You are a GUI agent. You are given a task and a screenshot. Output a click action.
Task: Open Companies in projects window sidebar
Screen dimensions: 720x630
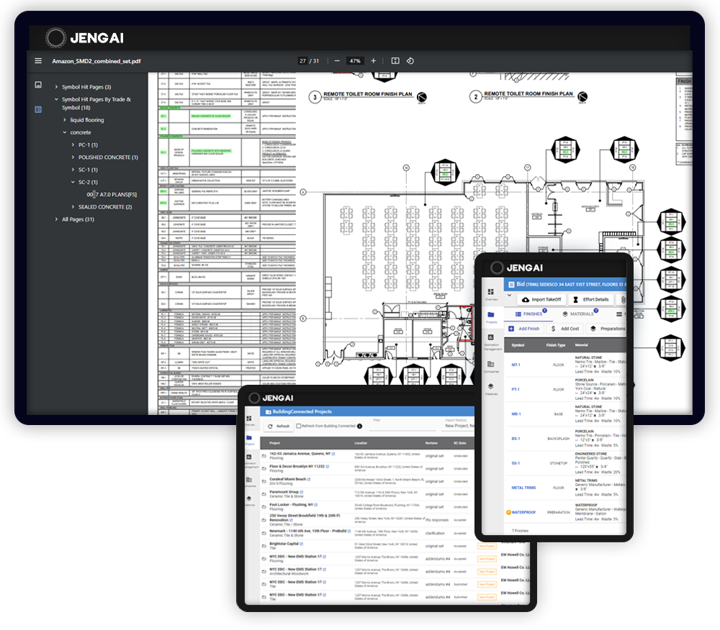pos(249,481)
